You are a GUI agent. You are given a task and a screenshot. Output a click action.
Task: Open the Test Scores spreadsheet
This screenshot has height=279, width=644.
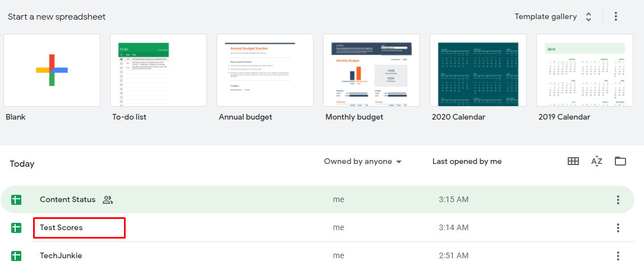(x=61, y=228)
